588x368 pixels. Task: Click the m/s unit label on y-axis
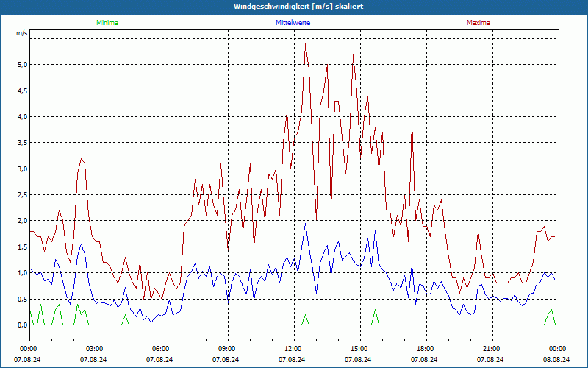[22, 33]
